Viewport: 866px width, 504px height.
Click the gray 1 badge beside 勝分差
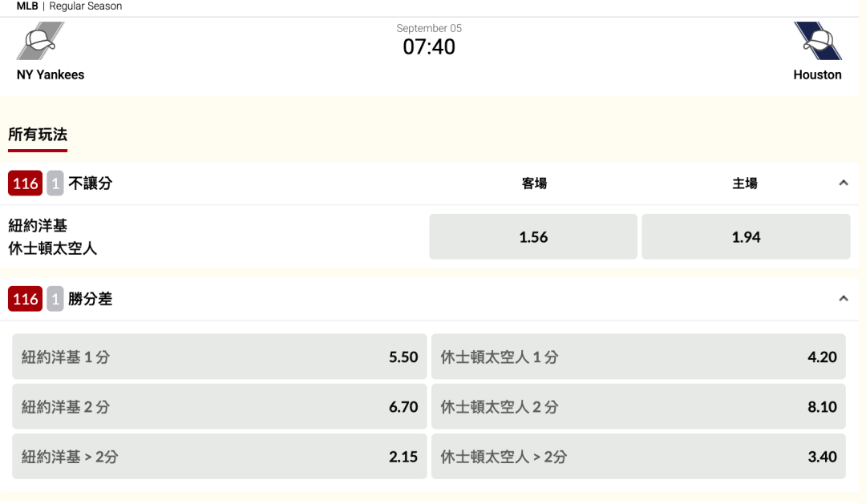coord(55,299)
